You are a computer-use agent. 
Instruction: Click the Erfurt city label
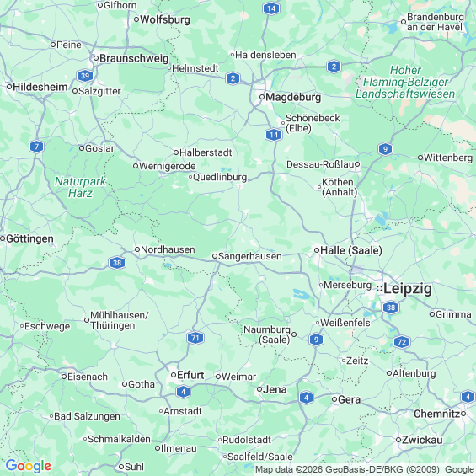pos(190,375)
